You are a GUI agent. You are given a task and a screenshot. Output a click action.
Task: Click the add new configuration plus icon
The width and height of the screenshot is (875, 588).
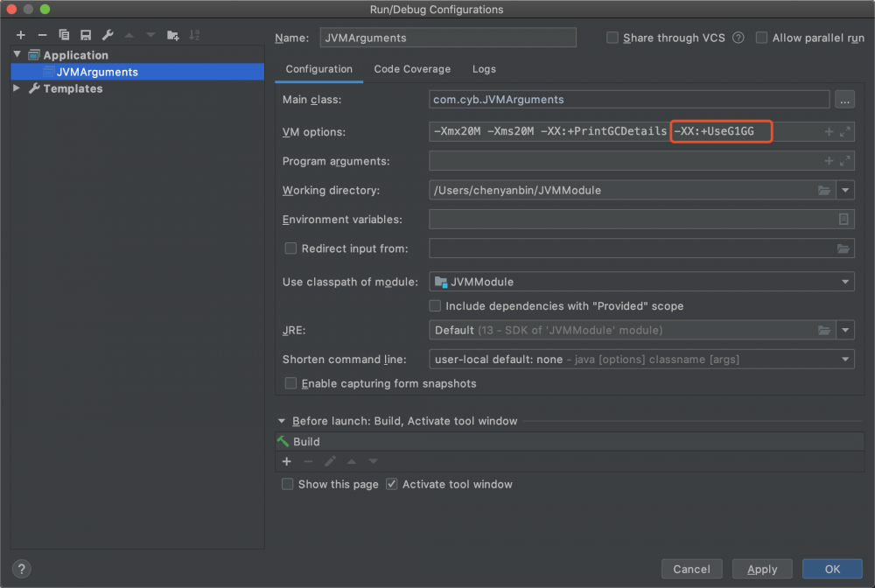coord(21,35)
